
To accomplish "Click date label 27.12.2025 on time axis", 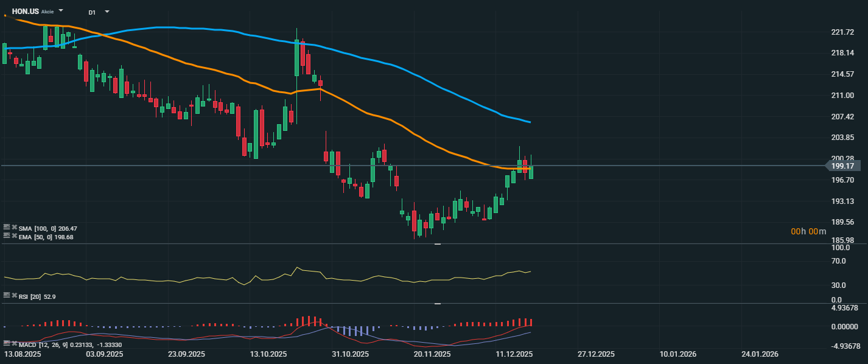I will coord(597,354).
